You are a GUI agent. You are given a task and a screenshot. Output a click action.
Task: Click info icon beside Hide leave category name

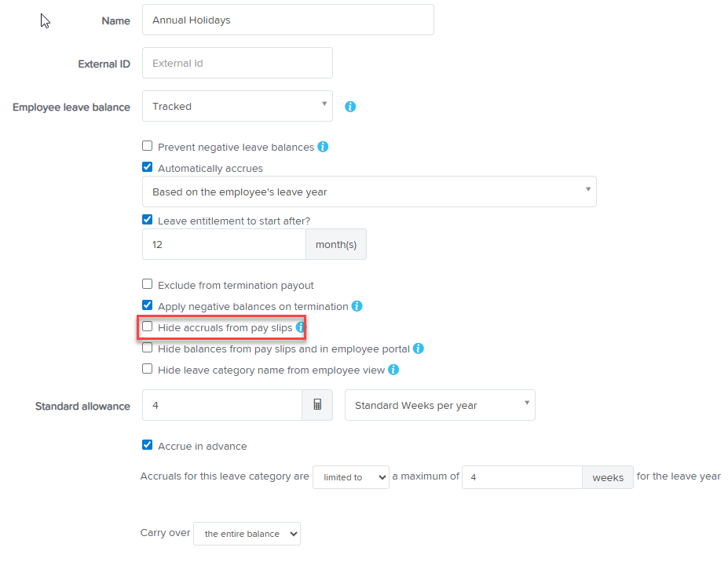click(393, 370)
